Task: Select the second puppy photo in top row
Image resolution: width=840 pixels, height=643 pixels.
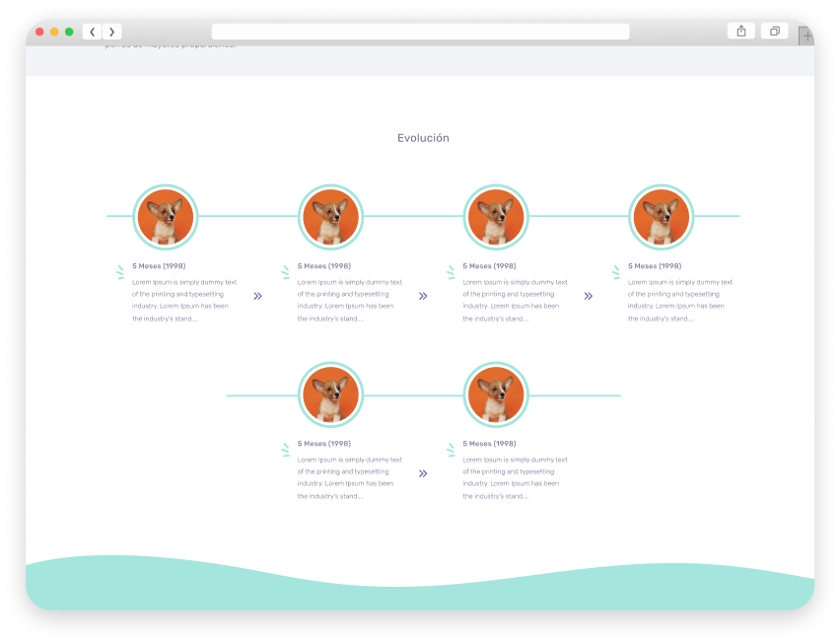Action: click(x=331, y=217)
